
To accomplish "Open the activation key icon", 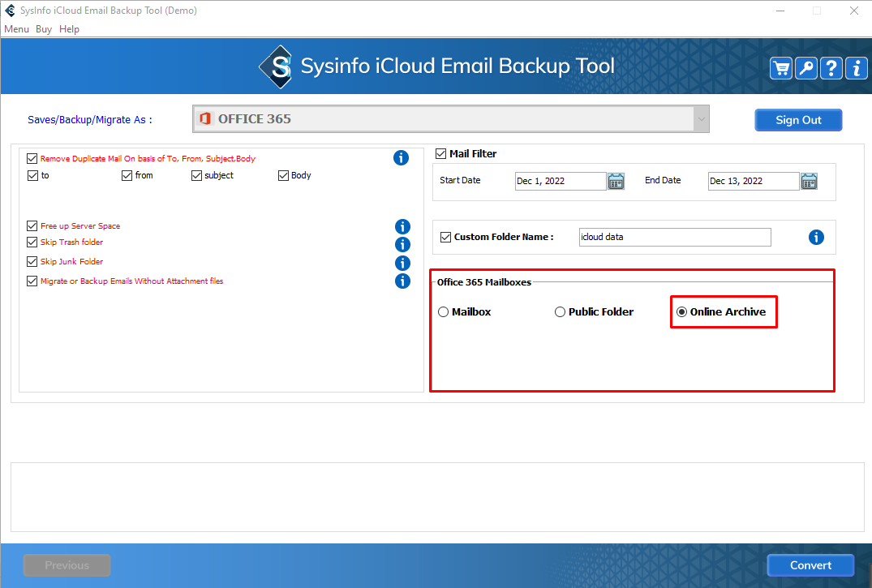I will 806,68.
